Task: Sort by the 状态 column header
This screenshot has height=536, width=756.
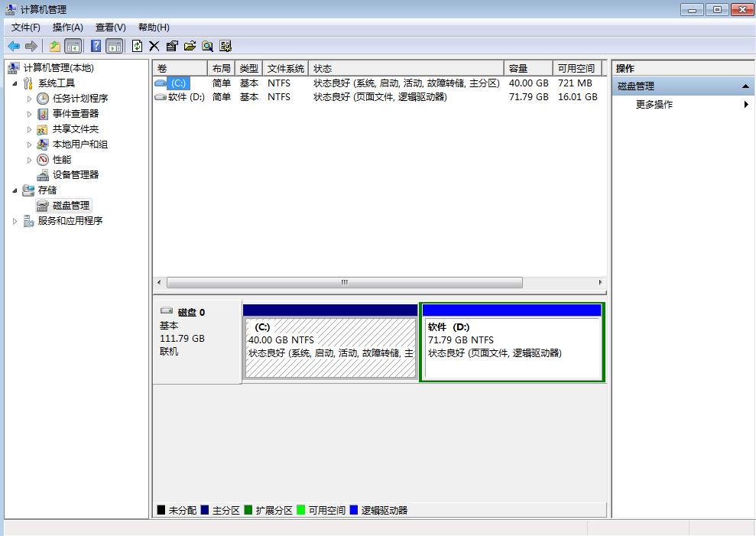Action: tap(406, 69)
